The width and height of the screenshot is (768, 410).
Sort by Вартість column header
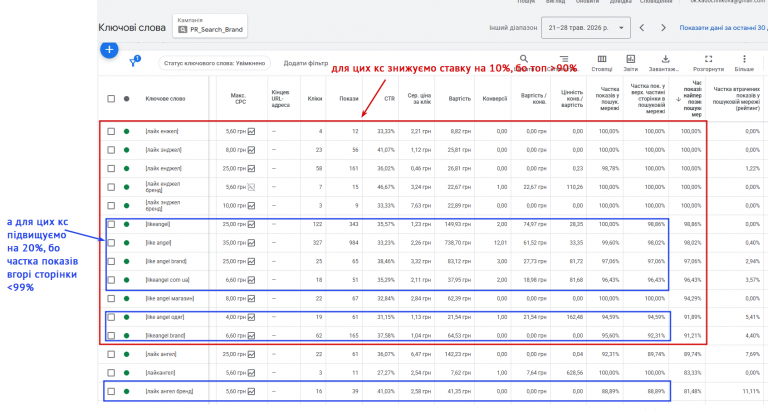[459, 99]
